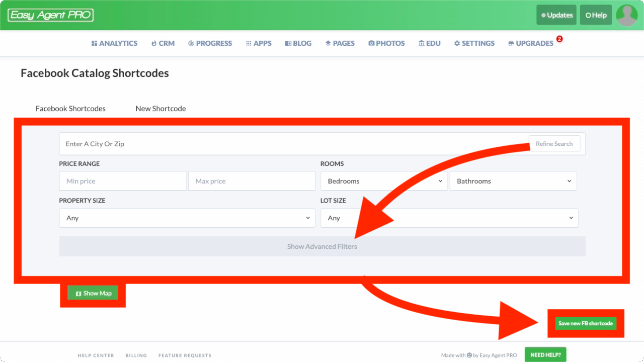
Task: Open Help Center footer link
Action: pyautogui.click(x=96, y=355)
